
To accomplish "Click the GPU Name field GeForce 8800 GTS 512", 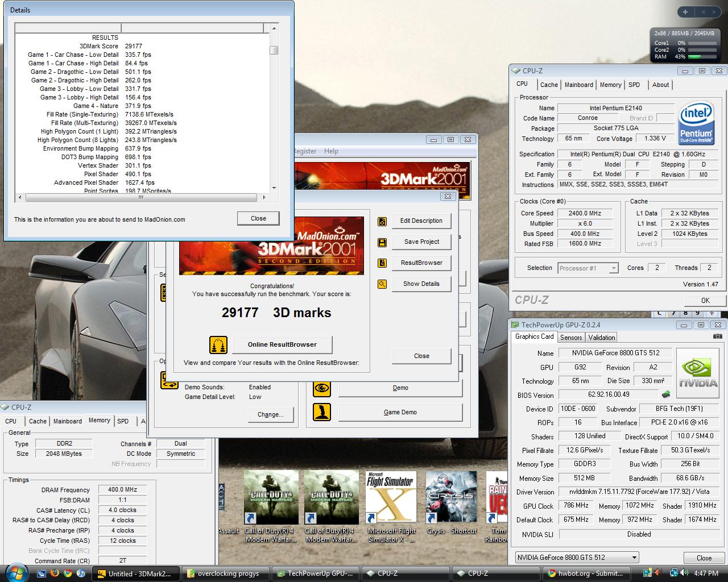I will click(x=615, y=353).
